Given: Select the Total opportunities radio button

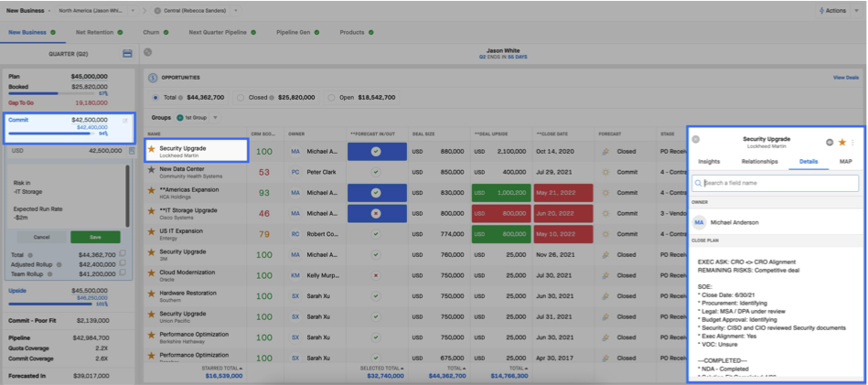Looking at the screenshot, I should tap(155, 97).
